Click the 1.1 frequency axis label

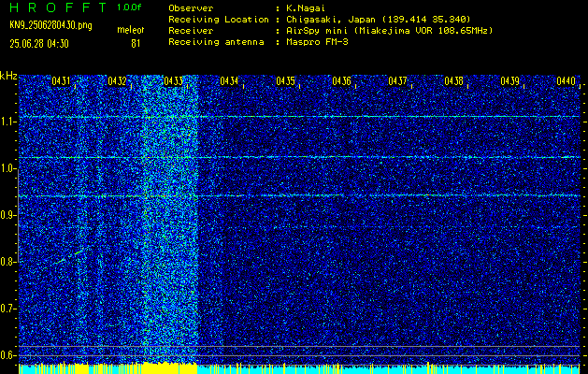pyautogui.click(x=7, y=122)
